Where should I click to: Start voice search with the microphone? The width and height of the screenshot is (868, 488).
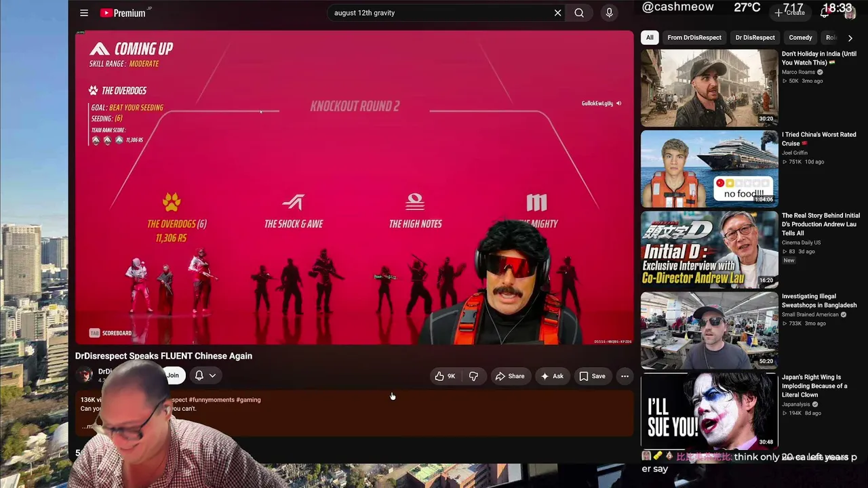(609, 13)
